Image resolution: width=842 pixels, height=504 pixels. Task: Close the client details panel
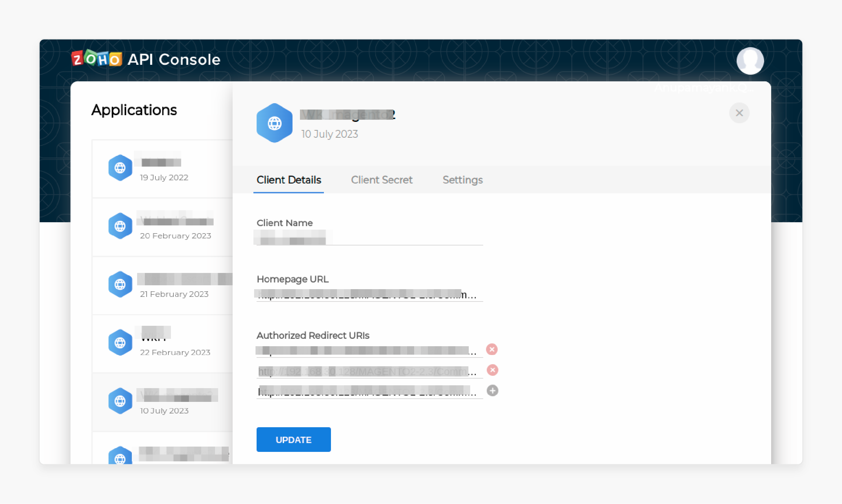point(739,113)
